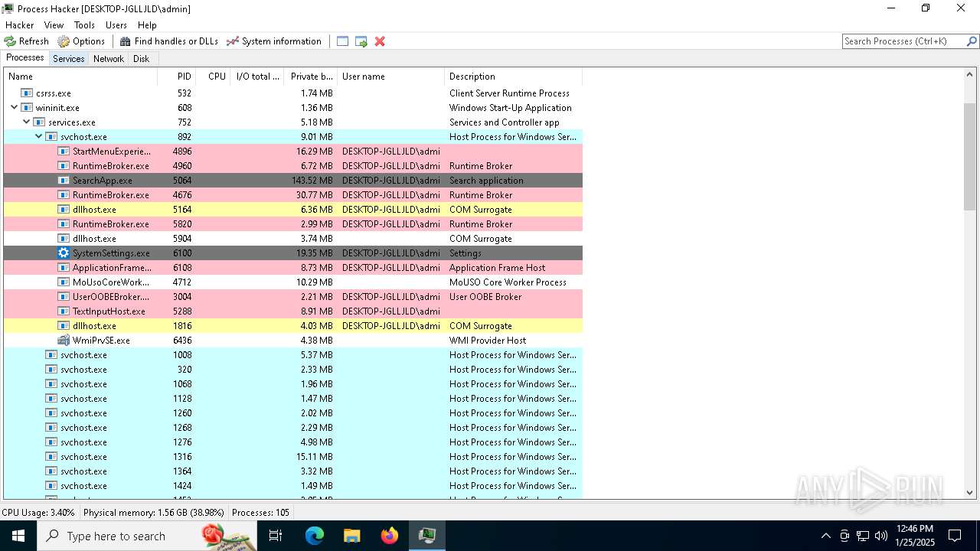The image size is (980, 551).
Task: Click the scrollbar up arrow
Action: 970,75
